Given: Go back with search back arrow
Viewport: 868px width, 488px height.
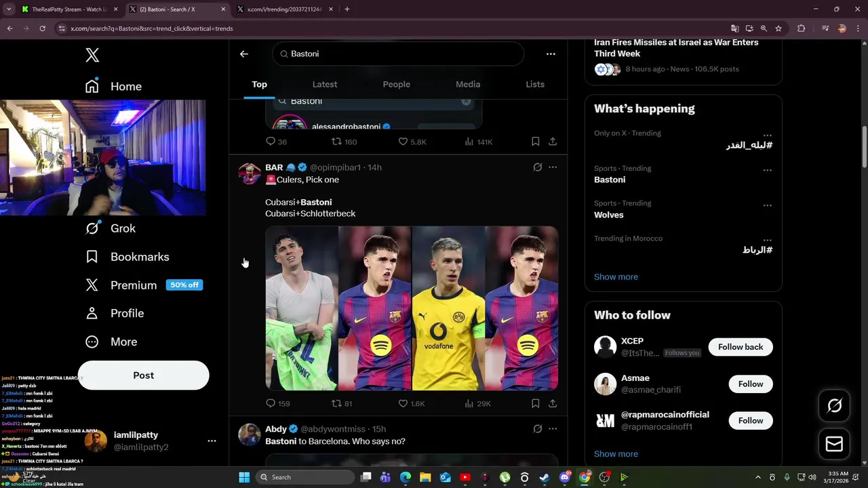Looking at the screenshot, I should tap(244, 54).
